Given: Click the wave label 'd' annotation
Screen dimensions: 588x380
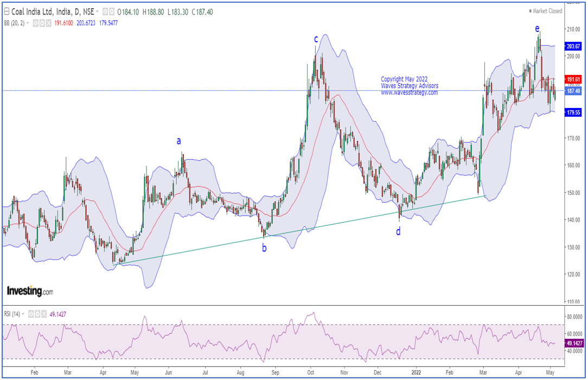Looking at the screenshot, I should point(398,231).
